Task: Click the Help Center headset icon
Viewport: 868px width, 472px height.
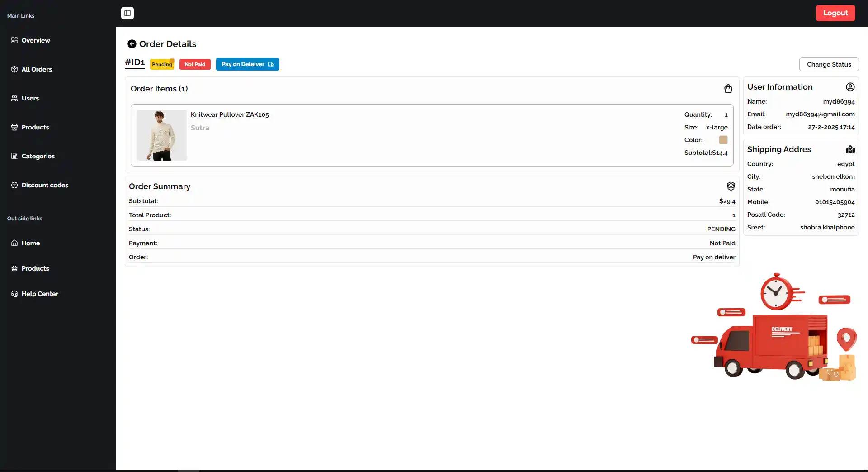Action: 14,294
